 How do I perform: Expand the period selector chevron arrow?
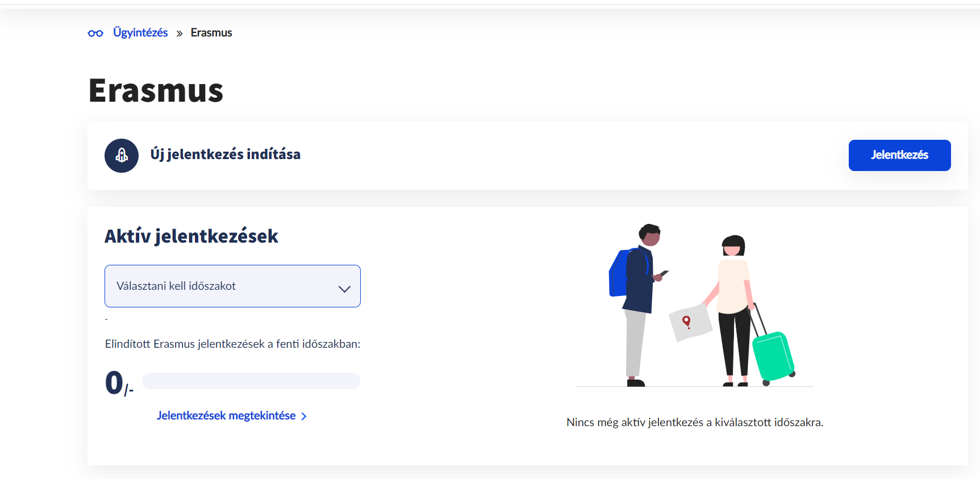(x=344, y=289)
